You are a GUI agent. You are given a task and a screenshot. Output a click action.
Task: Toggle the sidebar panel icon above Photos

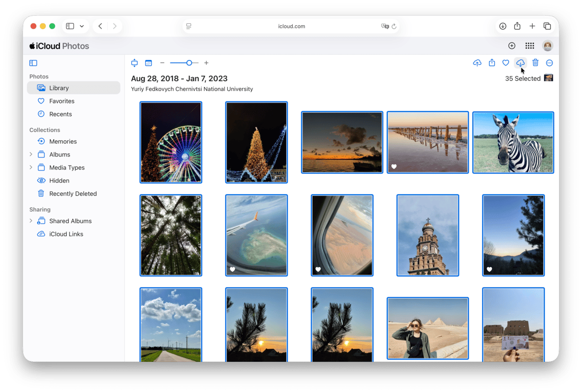[x=33, y=63]
